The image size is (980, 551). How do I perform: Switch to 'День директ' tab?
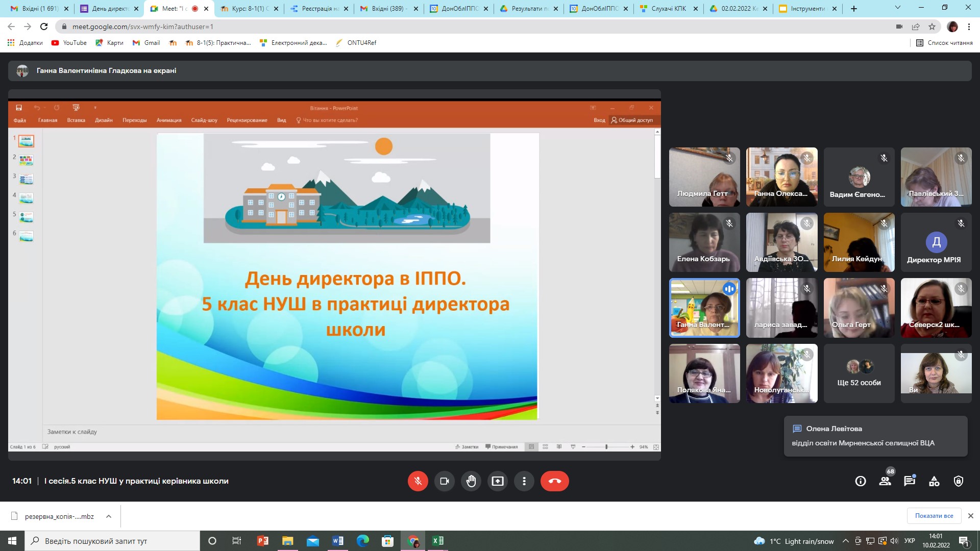[x=110, y=9]
